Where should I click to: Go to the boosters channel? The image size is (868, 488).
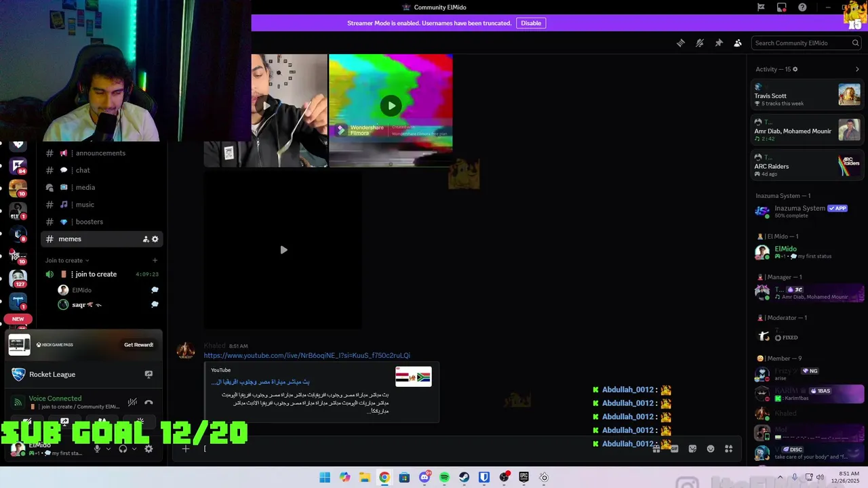click(x=102, y=222)
